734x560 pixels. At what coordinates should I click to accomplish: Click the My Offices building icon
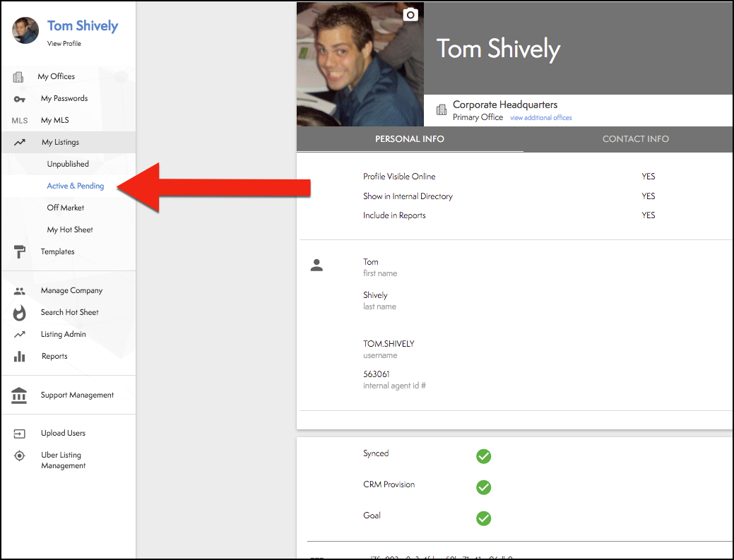19,76
